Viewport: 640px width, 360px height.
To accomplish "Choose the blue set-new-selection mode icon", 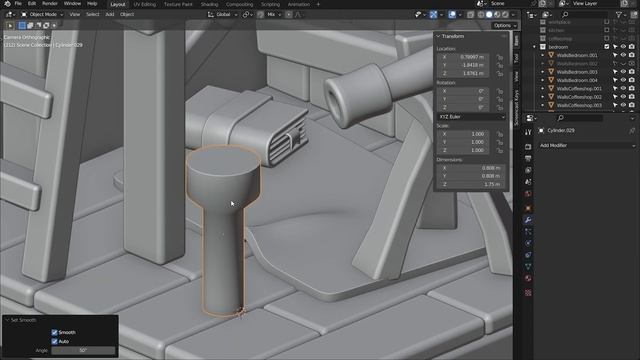I will (x=22, y=25).
